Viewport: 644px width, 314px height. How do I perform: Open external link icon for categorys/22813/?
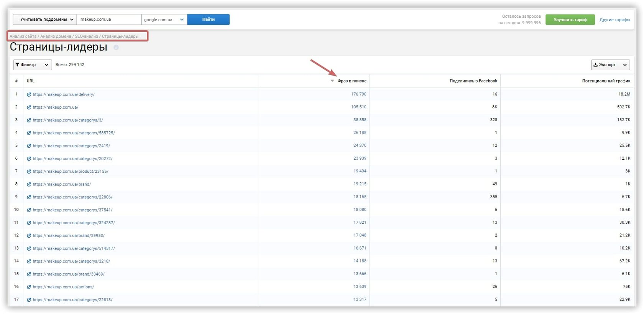point(29,300)
